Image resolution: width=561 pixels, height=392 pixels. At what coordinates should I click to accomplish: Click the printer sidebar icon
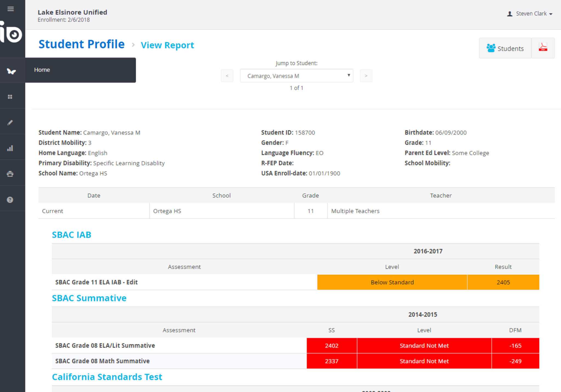10,174
